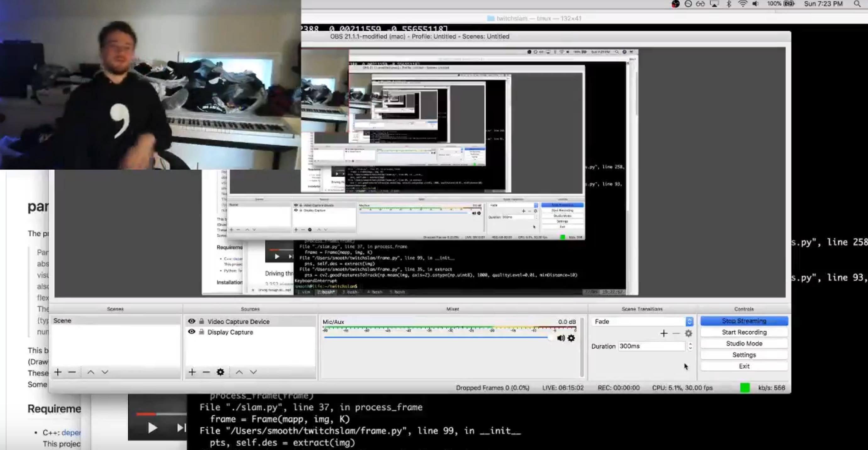Viewport: 868px width, 450px height.
Task: Open source properties gear icon
Action: [220, 372]
